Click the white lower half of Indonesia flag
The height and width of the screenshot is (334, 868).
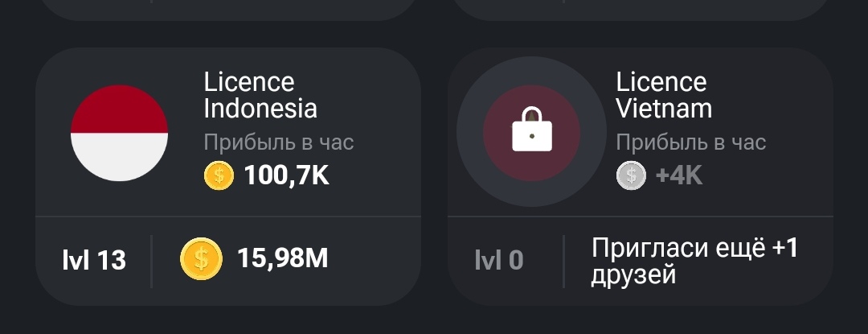119,157
